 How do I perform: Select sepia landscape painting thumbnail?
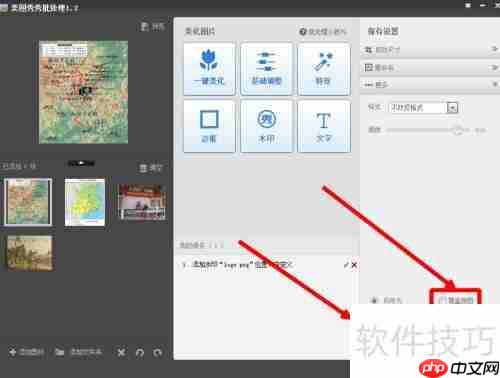pos(30,253)
